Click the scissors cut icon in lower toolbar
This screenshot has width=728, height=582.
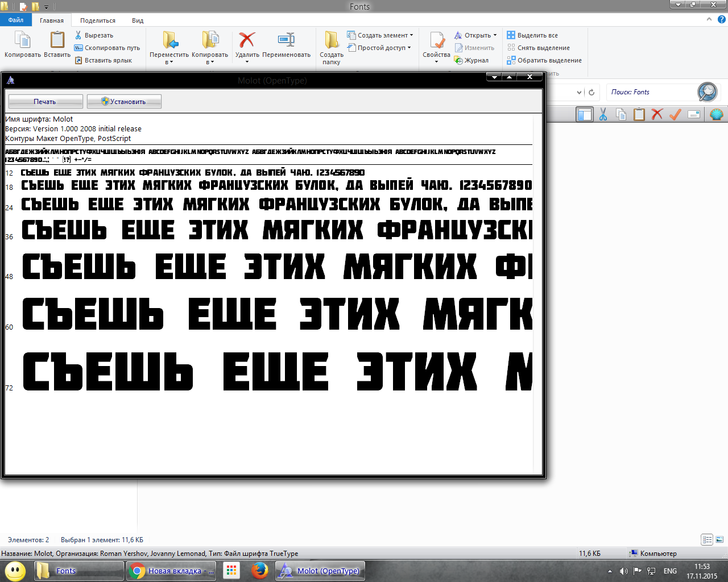[x=603, y=114]
